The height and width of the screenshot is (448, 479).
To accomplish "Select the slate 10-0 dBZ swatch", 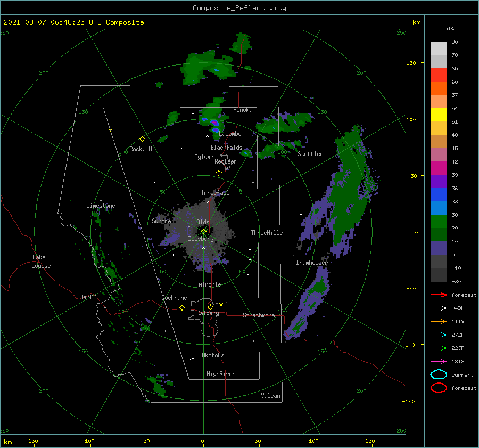I will (x=439, y=248).
